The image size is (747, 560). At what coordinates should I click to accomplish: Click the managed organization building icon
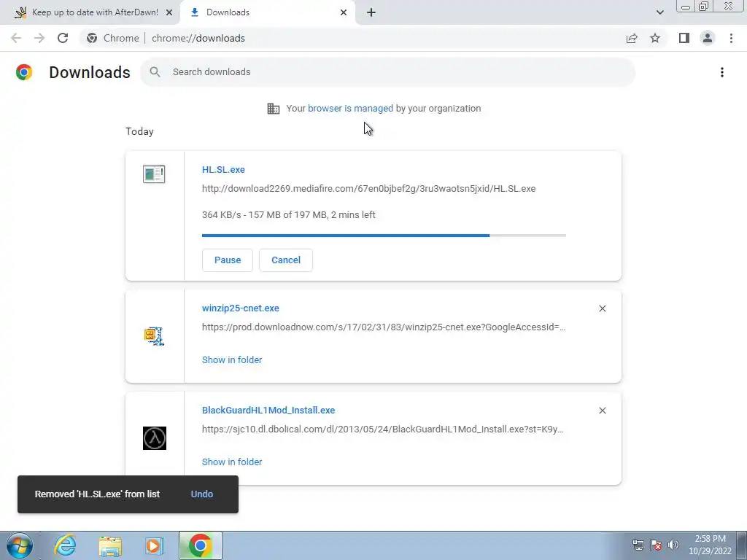(x=274, y=109)
